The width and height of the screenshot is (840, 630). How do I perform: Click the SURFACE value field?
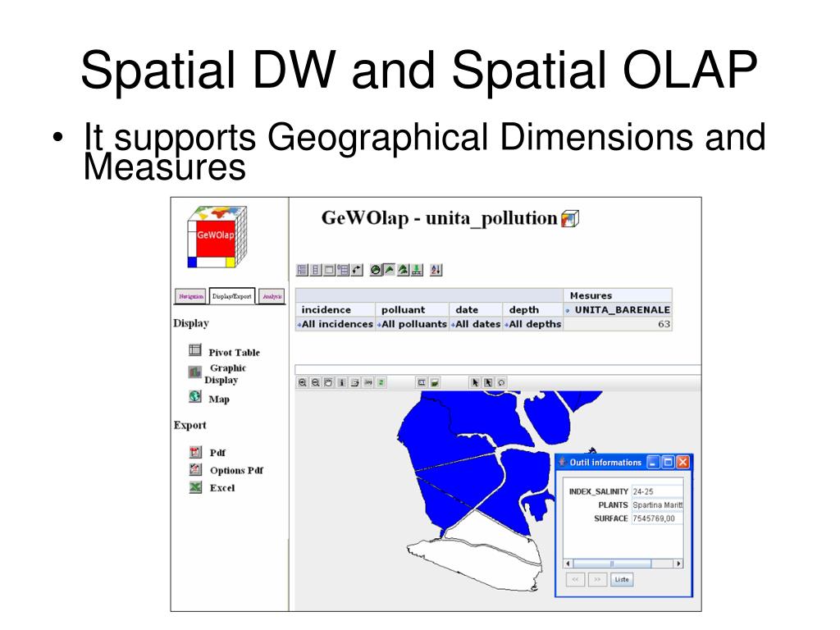(657, 518)
